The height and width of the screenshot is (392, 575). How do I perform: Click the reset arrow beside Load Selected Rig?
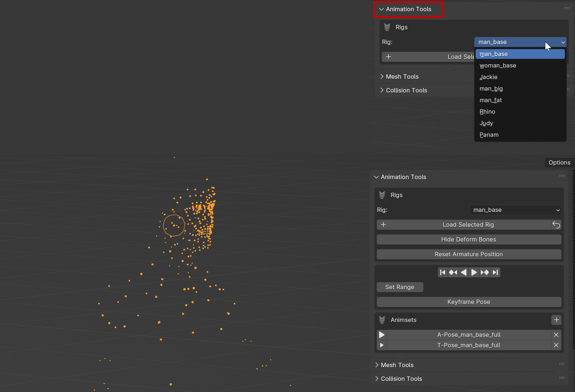click(x=556, y=225)
